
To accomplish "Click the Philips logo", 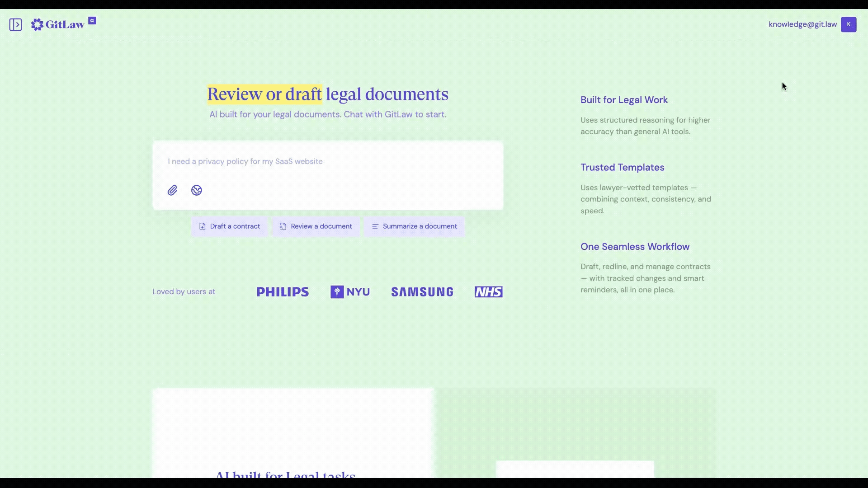I will (283, 292).
